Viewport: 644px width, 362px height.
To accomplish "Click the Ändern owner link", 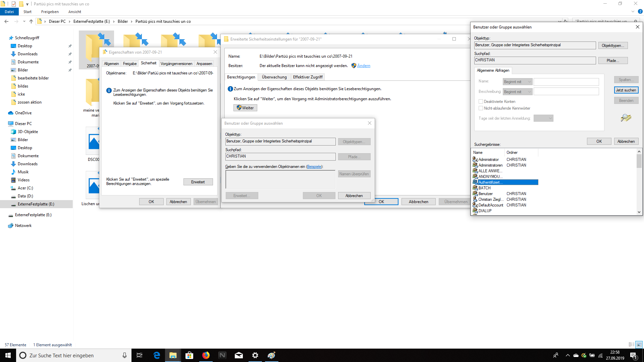I will tap(364, 66).
